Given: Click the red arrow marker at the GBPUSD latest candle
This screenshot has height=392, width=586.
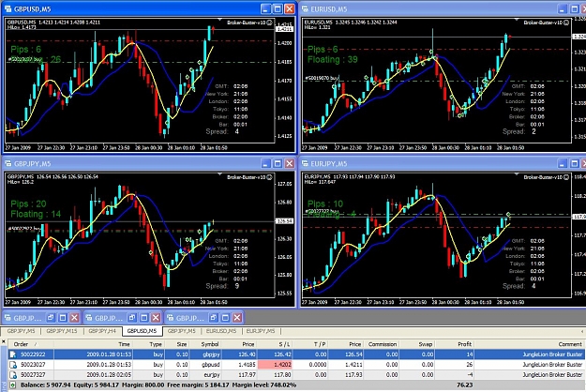Looking at the screenshot, I should click(213, 28).
